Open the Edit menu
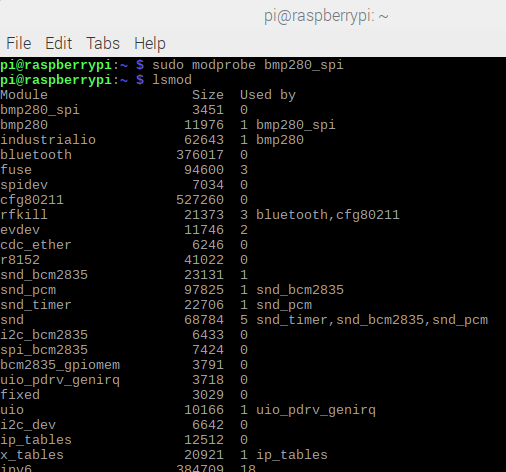 pyautogui.click(x=59, y=43)
